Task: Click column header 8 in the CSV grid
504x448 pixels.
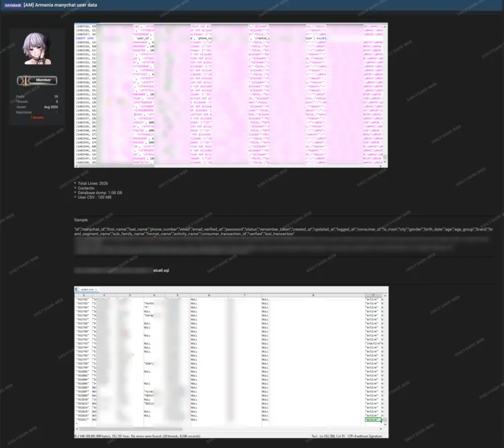Action: click(x=313, y=295)
